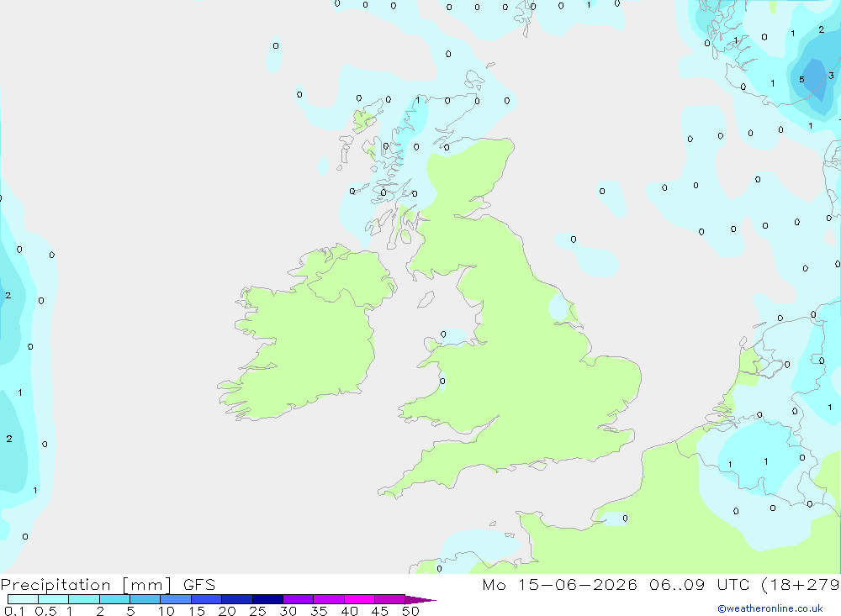Screen dimensions: 841x616
Task: Select the 40–45 mm magenta legend swatch
Action: pyautogui.click(x=359, y=599)
